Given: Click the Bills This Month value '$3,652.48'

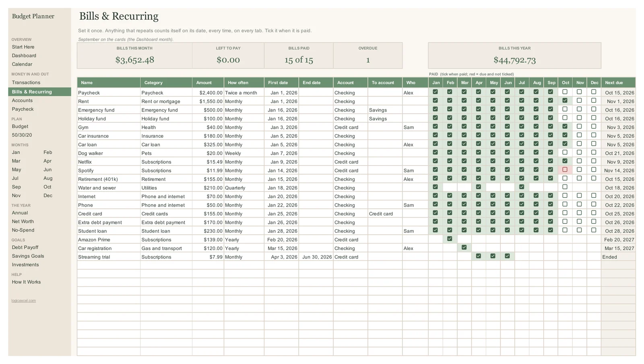Looking at the screenshot, I should coord(134,60).
